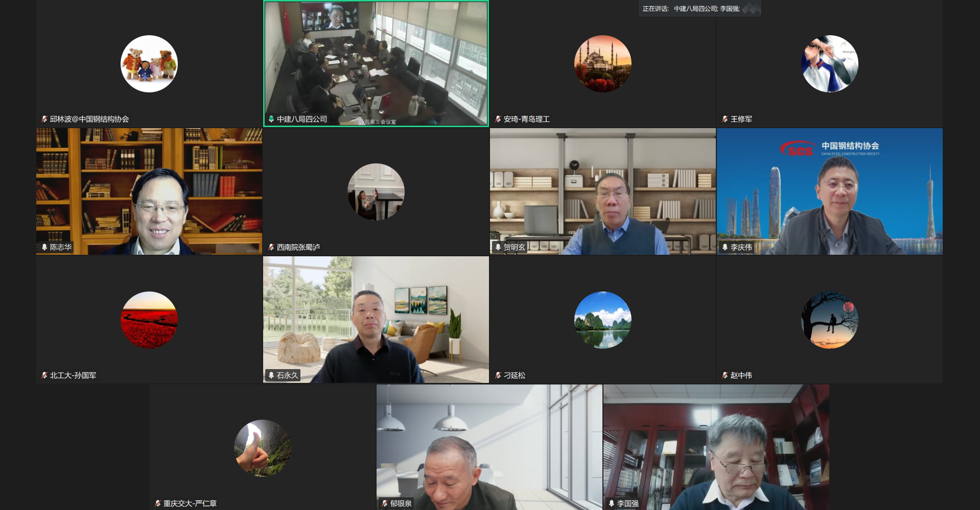The width and height of the screenshot is (980, 510).
Task: Click mic icon next to 陈志华 name
Action: [44, 247]
